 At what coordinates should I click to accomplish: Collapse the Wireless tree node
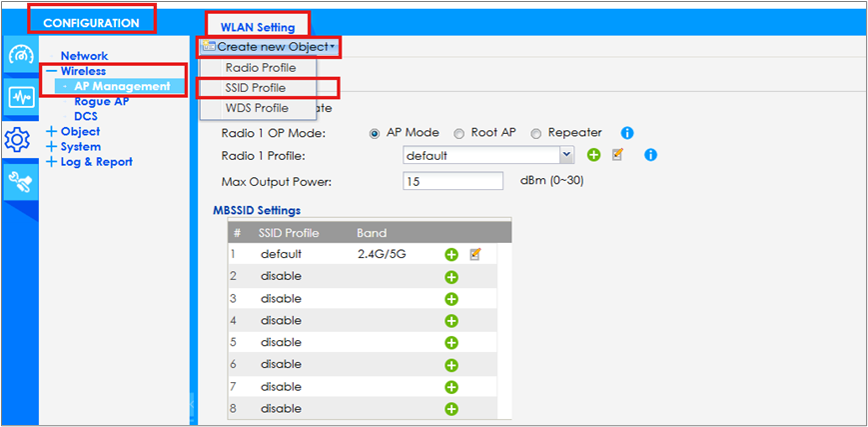pos(52,71)
